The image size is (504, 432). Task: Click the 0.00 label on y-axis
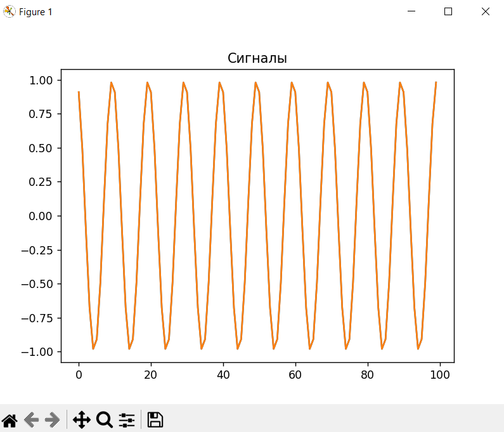pyautogui.click(x=41, y=216)
